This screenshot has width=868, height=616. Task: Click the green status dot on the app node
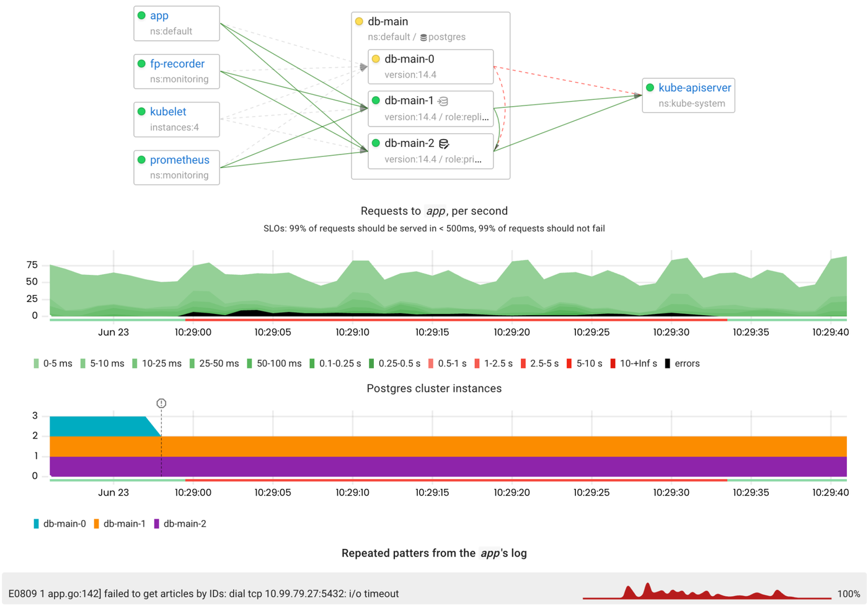141,16
